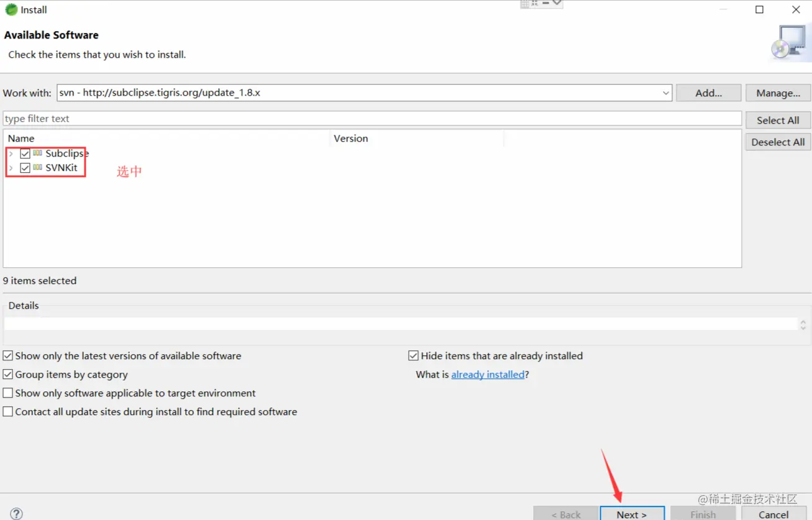The image size is (812, 520).
Task: Close the Install dialog
Action: click(796, 9)
